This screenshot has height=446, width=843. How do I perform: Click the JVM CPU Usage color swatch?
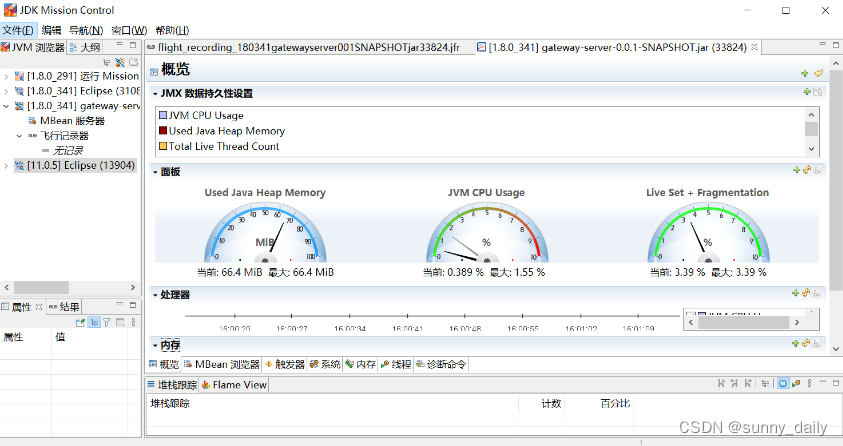click(163, 115)
